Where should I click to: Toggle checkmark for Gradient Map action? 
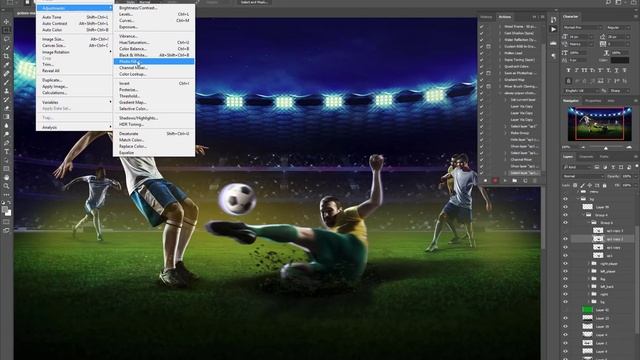point(482,80)
